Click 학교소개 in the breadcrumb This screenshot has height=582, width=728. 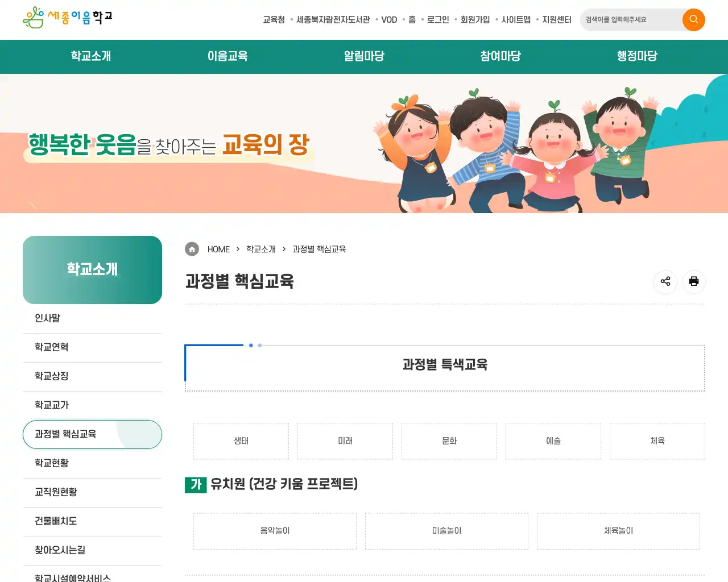point(261,250)
